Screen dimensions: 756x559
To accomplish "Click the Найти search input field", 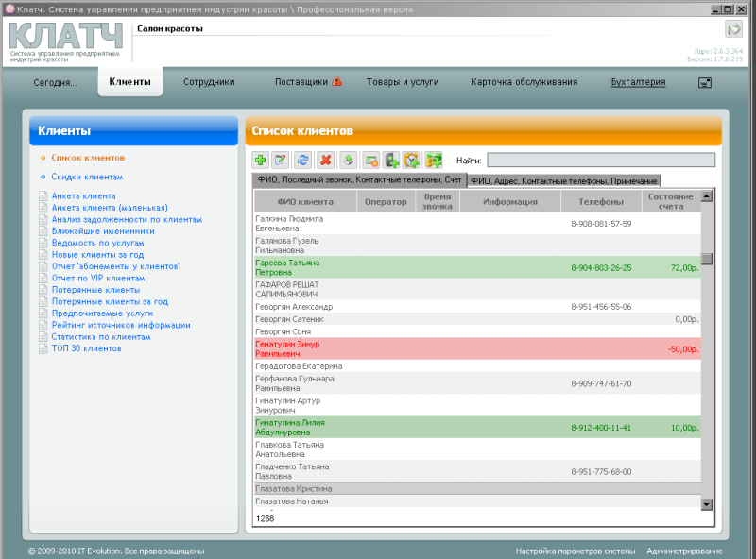I will point(601,161).
